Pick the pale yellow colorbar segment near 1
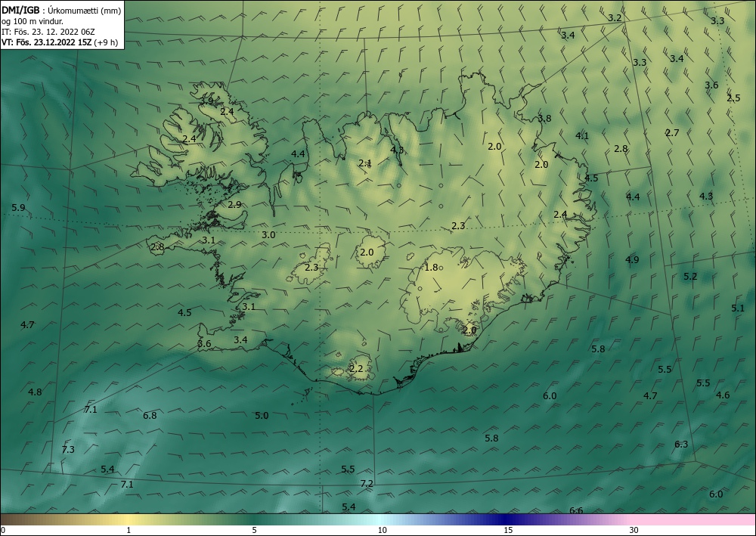Viewport: 756px width, 536px height. pyautogui.click(x=129, y=519)
